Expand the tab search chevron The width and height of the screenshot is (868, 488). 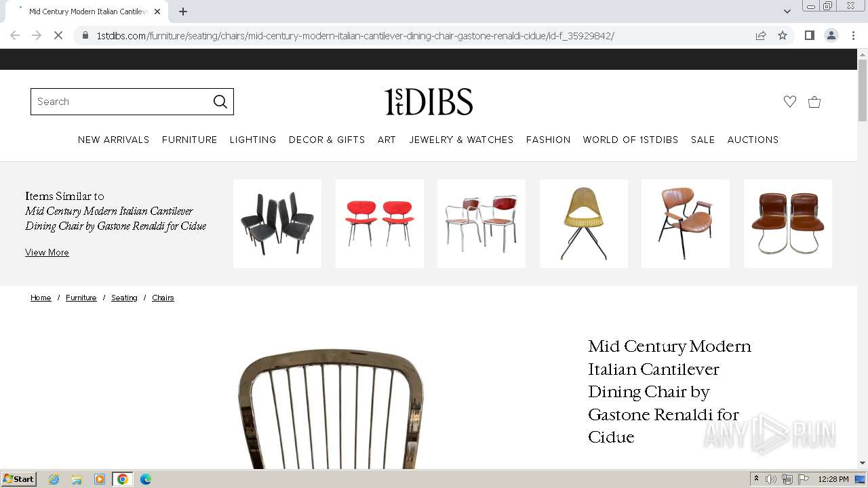pyautogui.click(x=787, y=11)
